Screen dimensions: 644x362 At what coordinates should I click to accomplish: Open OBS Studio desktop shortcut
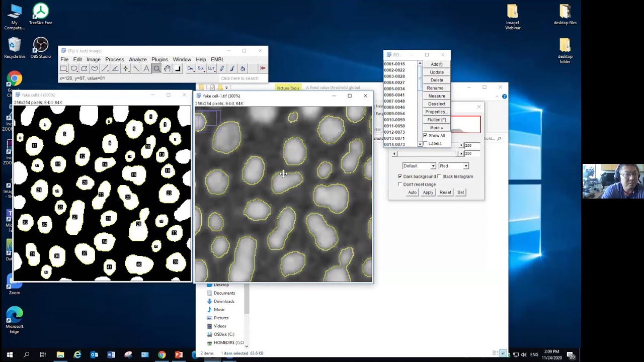(x=41, y=48)
